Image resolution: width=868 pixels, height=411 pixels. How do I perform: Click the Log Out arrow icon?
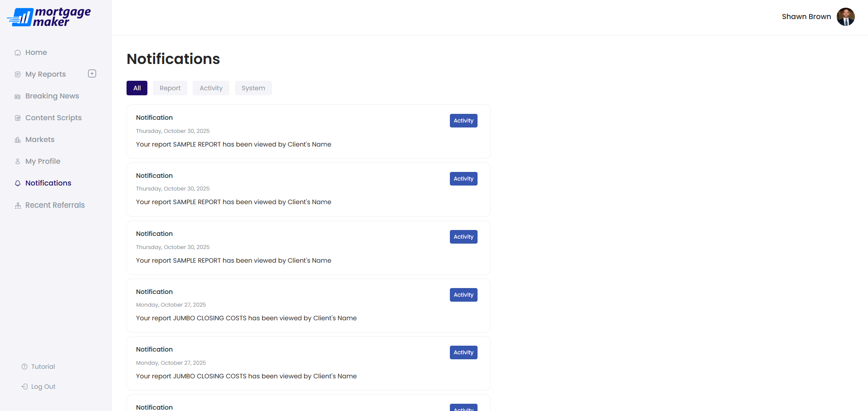pyautogui.click(x=24, y=387)
